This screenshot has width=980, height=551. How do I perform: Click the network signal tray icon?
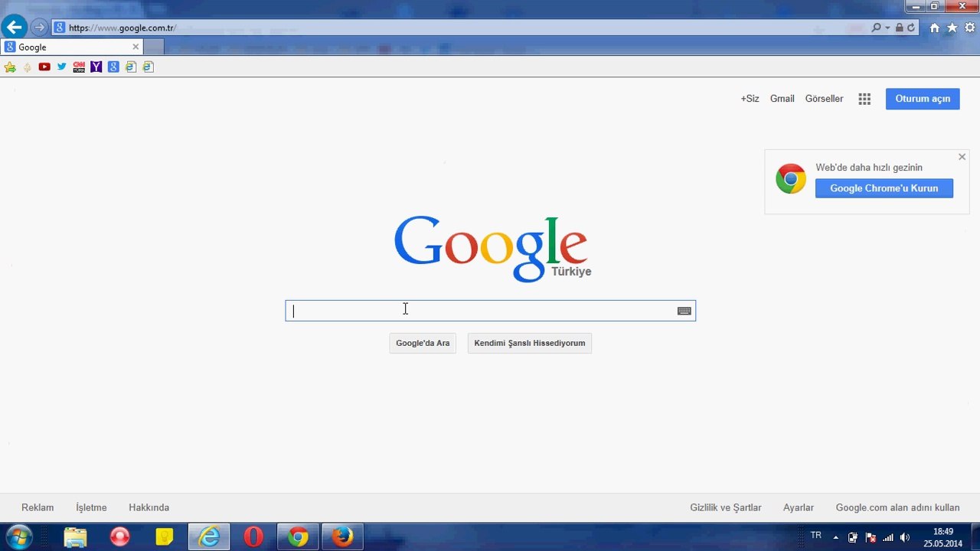tap(888, 537)
